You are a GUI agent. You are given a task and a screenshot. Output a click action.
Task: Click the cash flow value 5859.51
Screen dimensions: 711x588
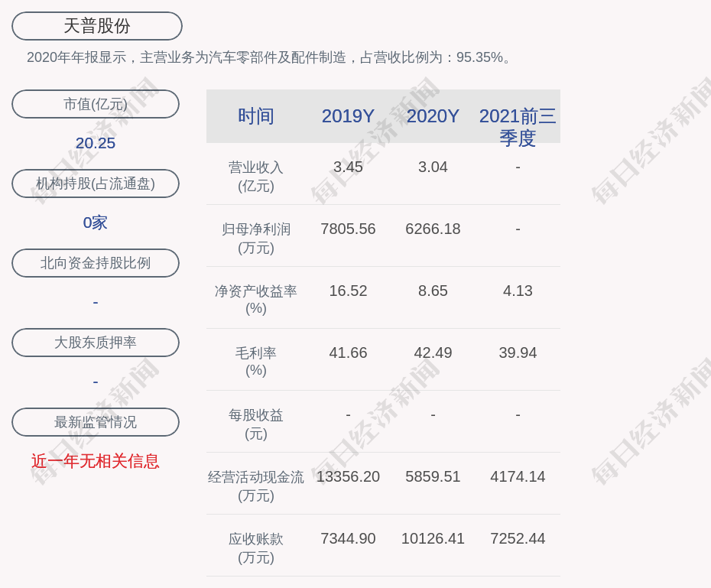pyautogui.click(x=433, y=476)
